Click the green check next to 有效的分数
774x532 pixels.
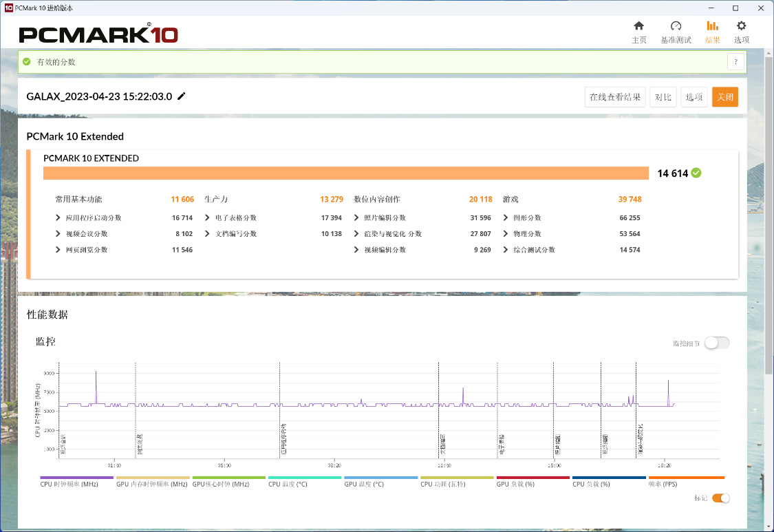click(x=27, y=62)
